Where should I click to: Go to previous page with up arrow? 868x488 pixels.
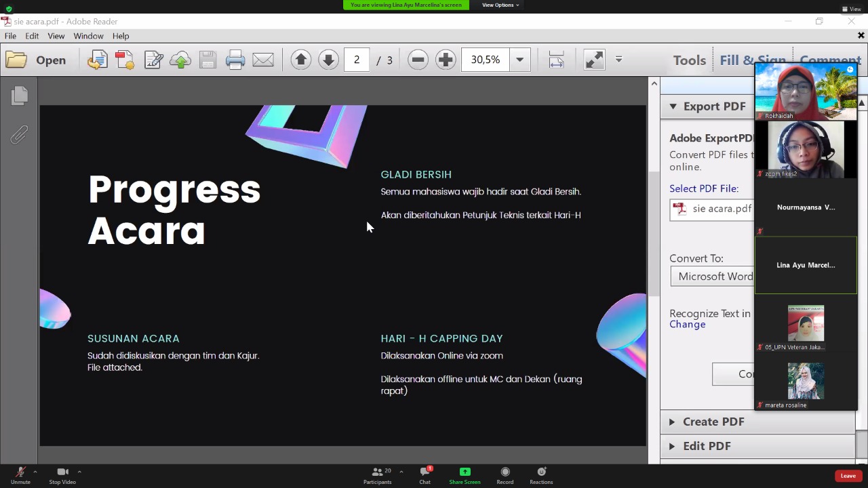pyautogui.click(x=301, y=60)
